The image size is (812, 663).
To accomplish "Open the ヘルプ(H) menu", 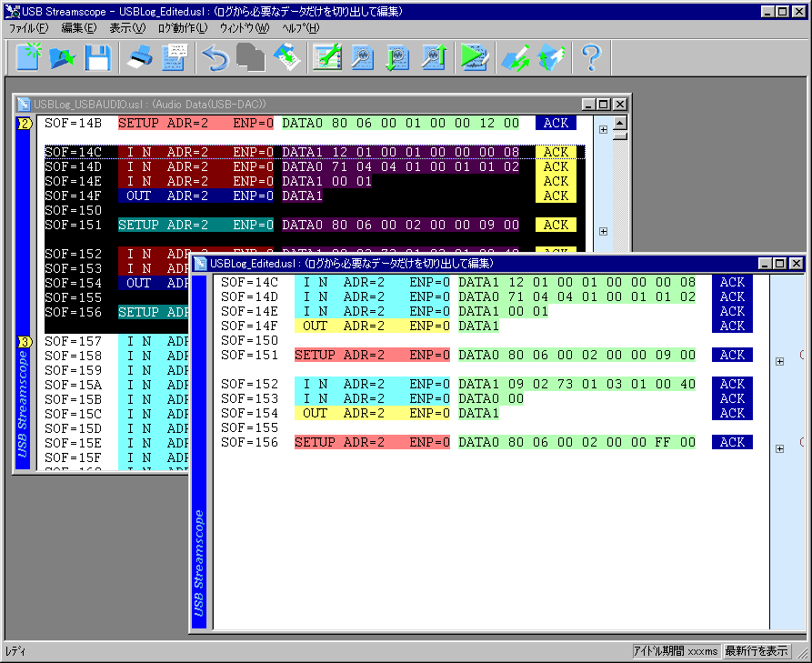I will (301, 28).
